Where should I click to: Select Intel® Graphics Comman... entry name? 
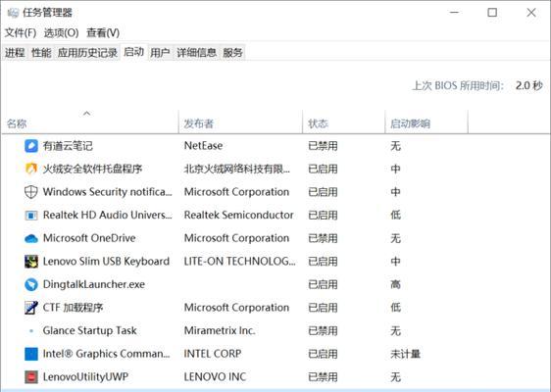[107, 354]
